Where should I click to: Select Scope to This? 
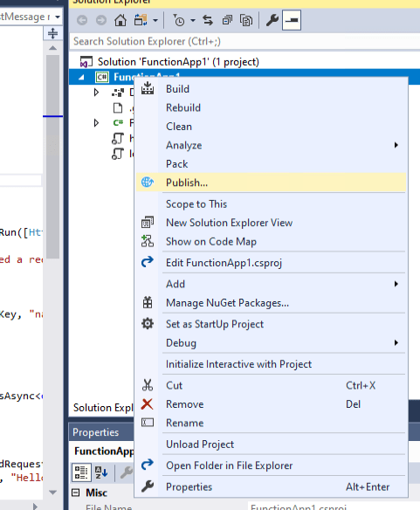[271, 204]
